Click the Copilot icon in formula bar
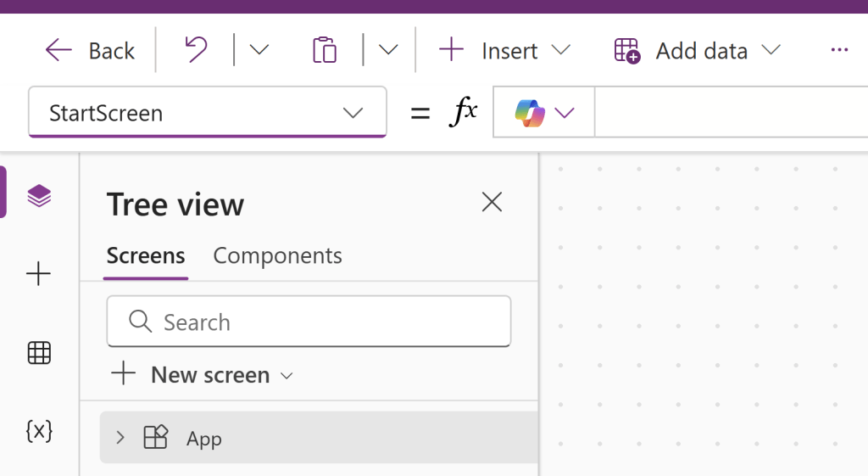 tap(530, 113)
